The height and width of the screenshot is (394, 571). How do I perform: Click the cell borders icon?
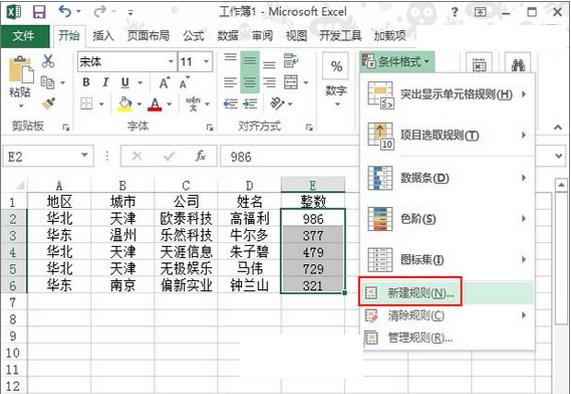click(x=86, y=104)
